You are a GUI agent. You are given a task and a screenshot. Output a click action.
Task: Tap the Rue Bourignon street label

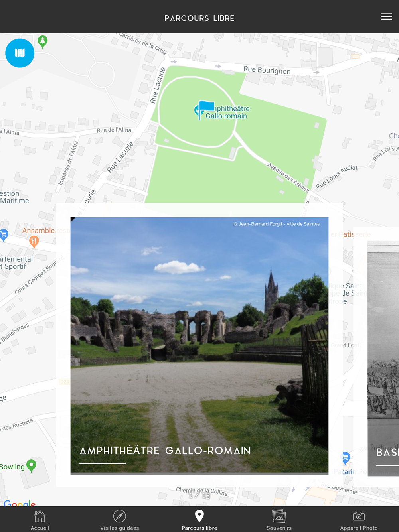[x=267, y=70]
